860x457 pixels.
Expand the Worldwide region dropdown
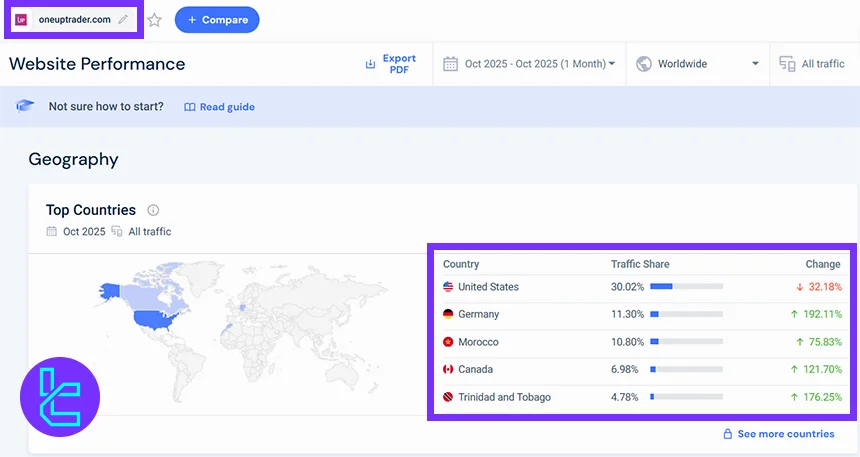697,64
